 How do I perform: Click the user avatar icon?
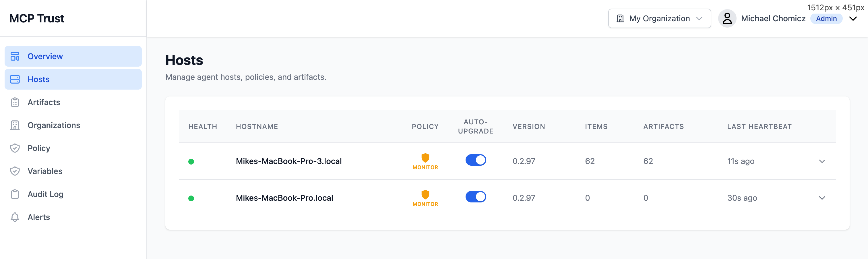(727, 18)
